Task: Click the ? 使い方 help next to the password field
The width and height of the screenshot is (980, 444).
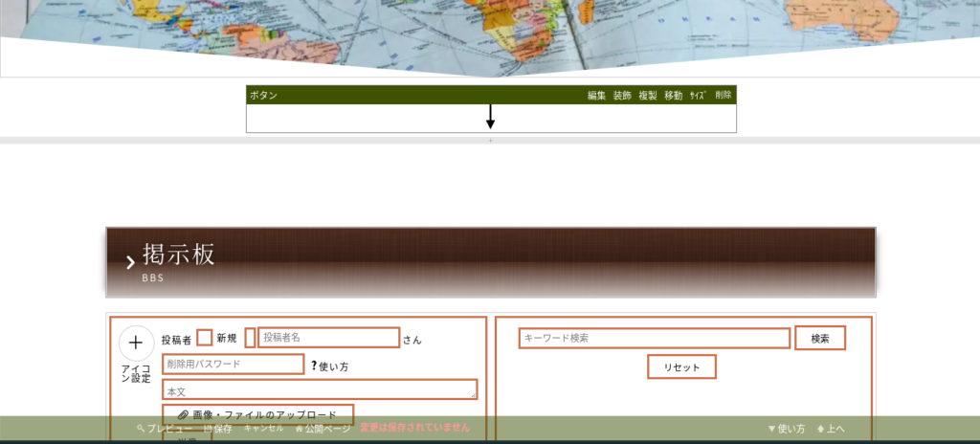Action: [x=329, y=366]
